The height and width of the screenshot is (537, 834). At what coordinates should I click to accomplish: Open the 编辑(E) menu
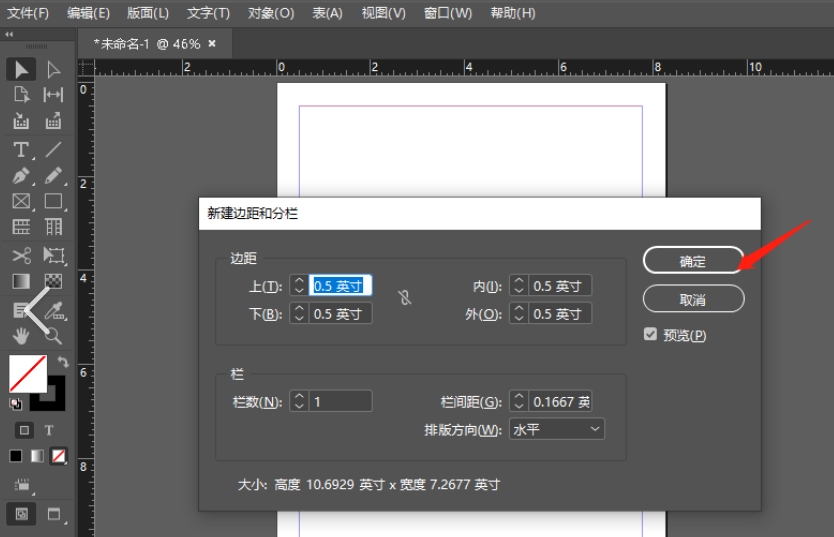[x=88, y=13]
